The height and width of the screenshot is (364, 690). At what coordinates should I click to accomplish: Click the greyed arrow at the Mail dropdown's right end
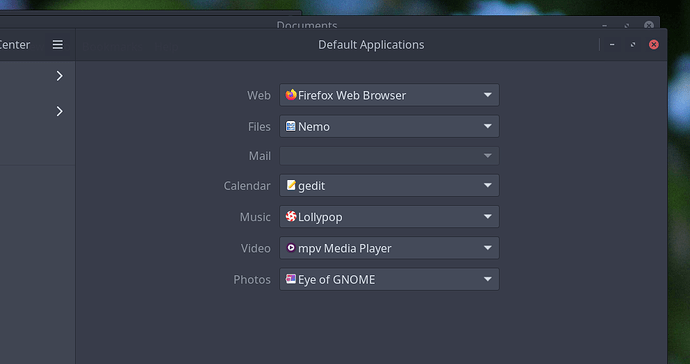[488, 156]
